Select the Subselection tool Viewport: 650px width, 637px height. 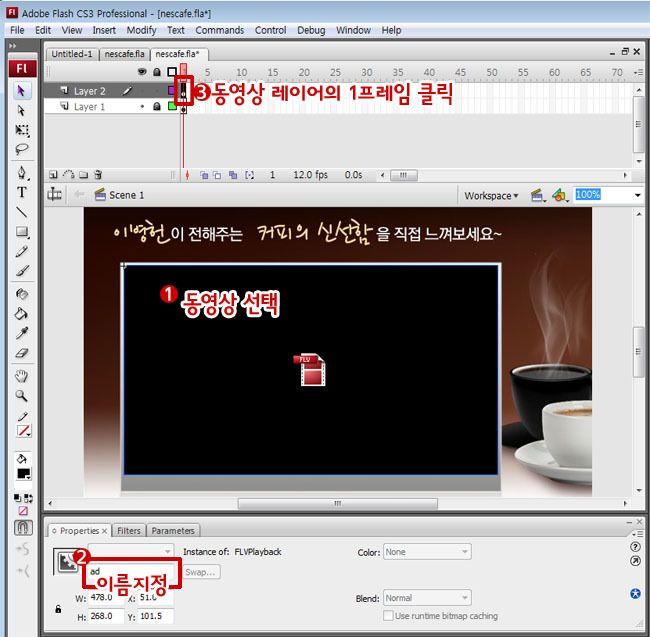pos(21,110)
